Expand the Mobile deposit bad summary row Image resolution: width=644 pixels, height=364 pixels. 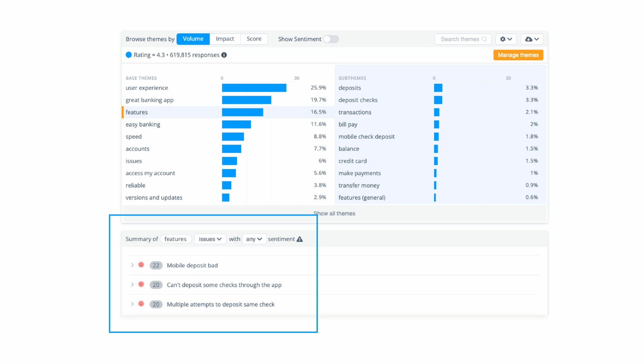click(132, 265)
